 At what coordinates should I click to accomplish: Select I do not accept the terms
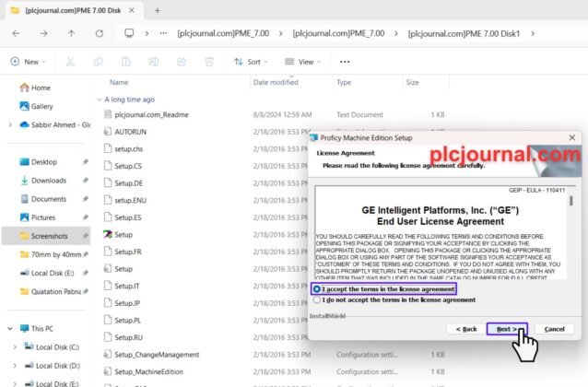(318, 299)
